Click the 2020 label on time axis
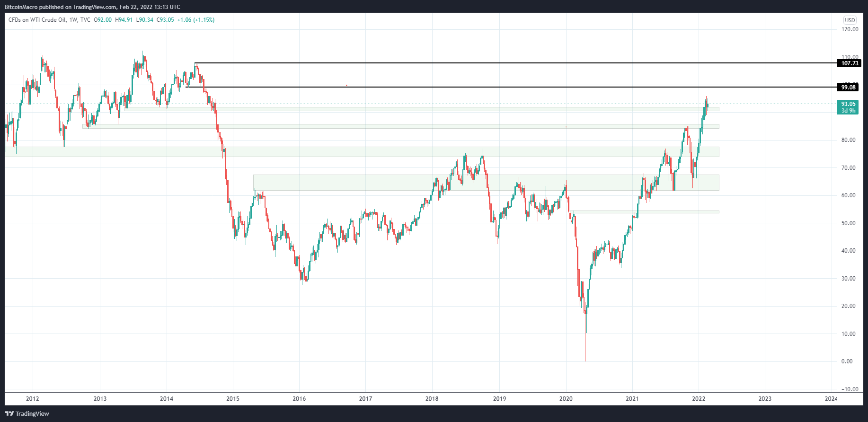Image resolution: width=868 pixels, height=422 pixels. tap(566, 399)
